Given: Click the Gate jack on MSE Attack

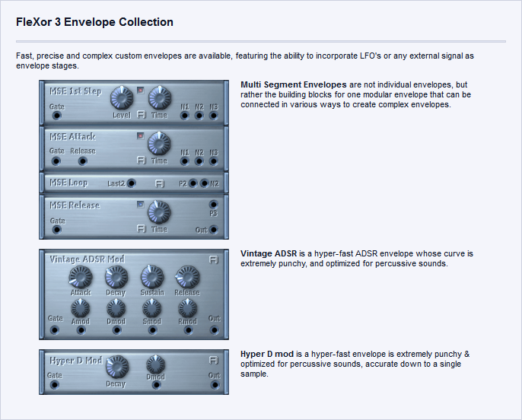Looking at the screenshot, I should [56, 161].
